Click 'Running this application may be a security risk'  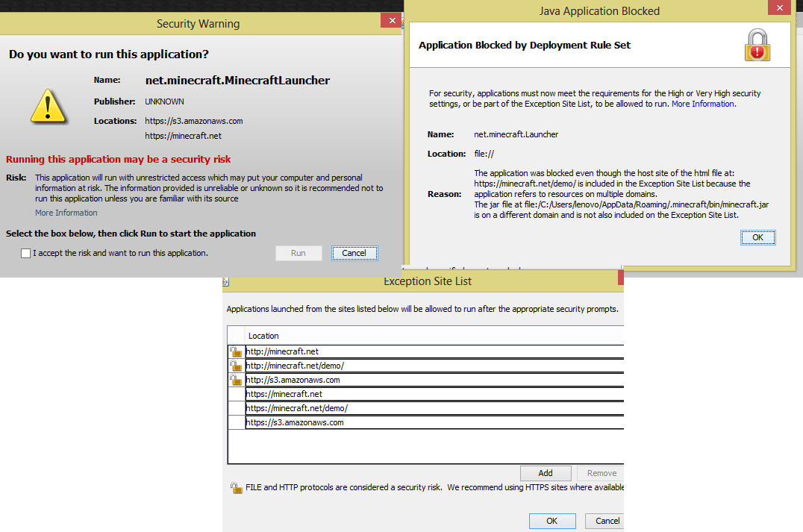point(119,159)
